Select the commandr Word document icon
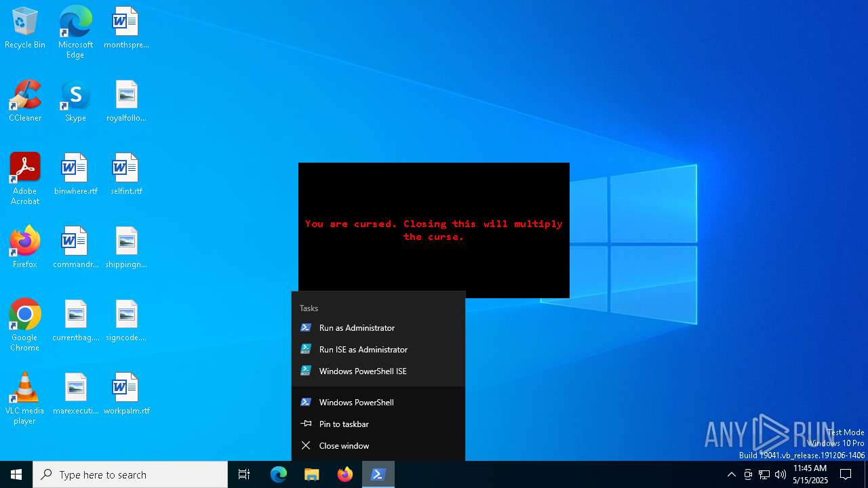 pyautogui.click(x=75, y=248)
